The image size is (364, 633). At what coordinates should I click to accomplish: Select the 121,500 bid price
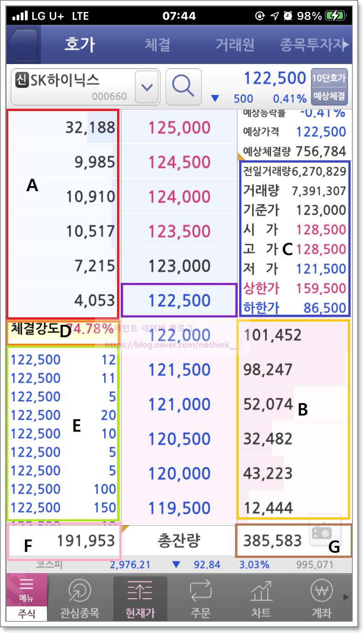178,369
